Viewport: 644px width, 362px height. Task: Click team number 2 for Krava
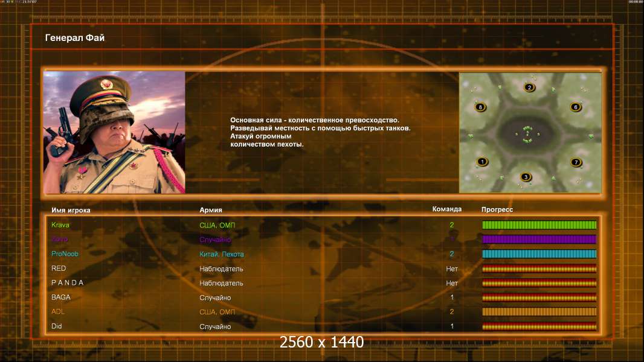(452, 224)
